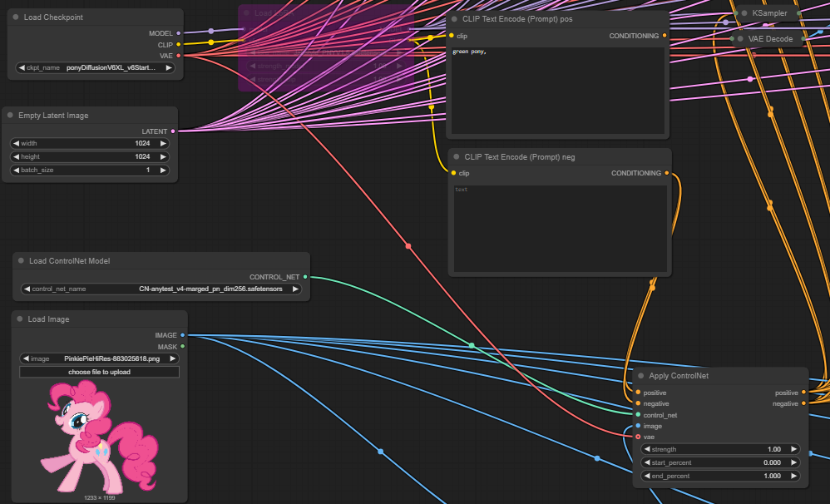This screenshot has width=830, height=504.
Task: Select the next checkpoint with ckpt_name right arrow
Action: (169, 67)
